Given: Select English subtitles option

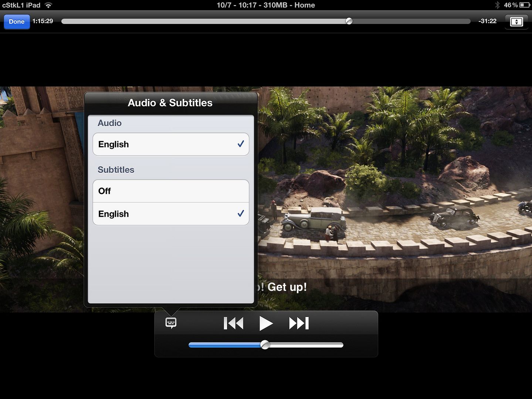Looking at the screenshot, I should click(170, 214).
